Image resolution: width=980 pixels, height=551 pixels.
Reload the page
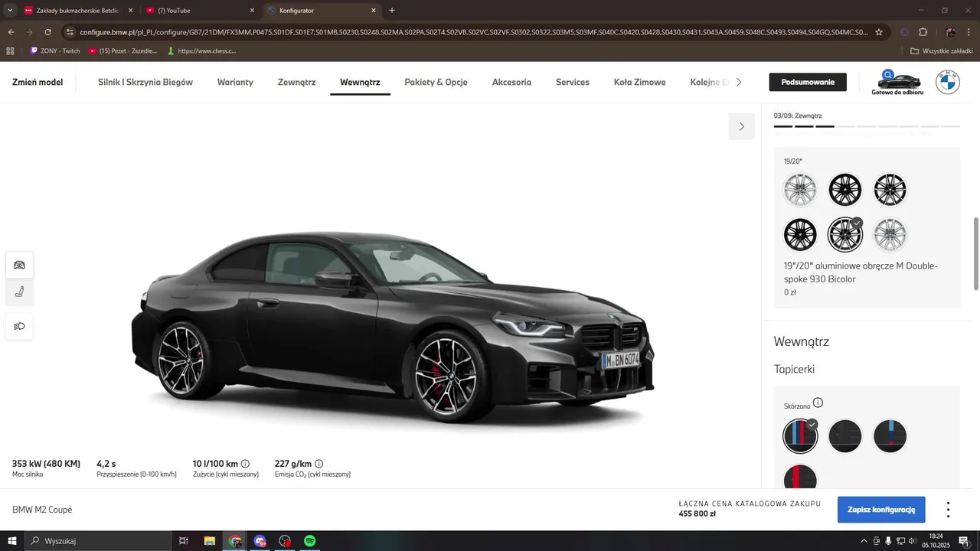(47, 32)
